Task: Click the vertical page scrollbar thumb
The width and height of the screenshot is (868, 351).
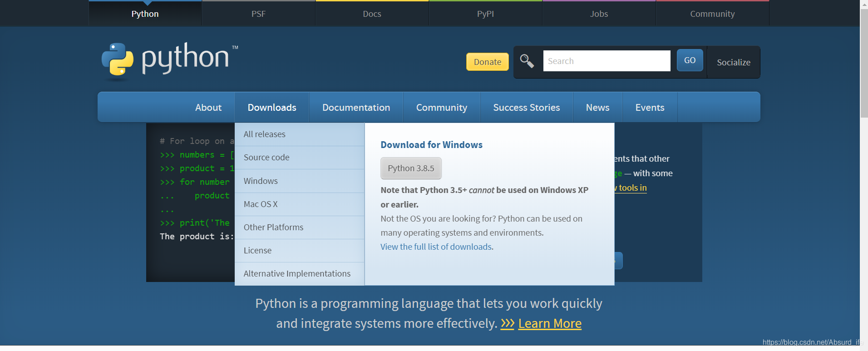Action: 864,64
